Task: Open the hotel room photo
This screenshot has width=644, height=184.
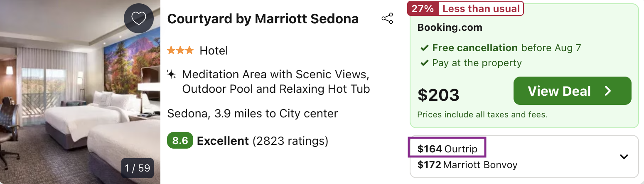Action: [x=80, y=92]
